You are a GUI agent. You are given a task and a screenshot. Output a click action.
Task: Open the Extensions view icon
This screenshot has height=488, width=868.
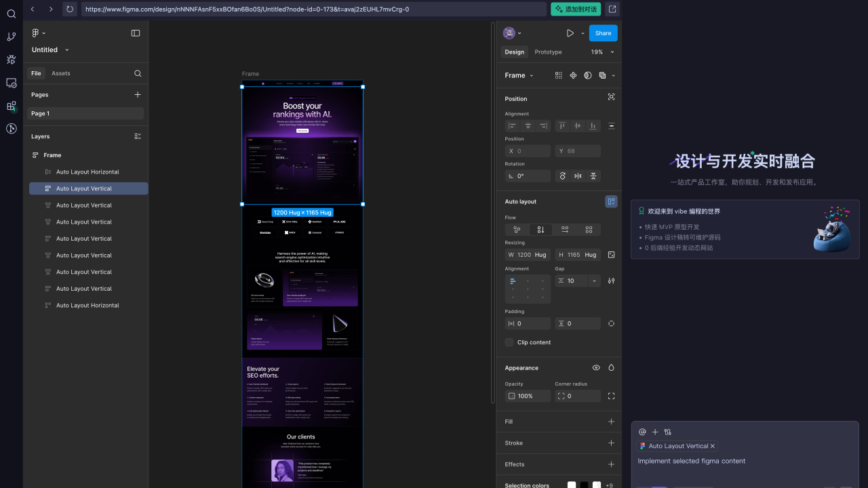coord(12,106)
